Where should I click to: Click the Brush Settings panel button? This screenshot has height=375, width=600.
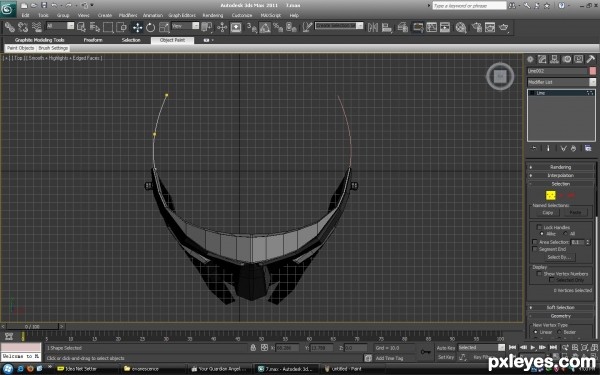53,48
